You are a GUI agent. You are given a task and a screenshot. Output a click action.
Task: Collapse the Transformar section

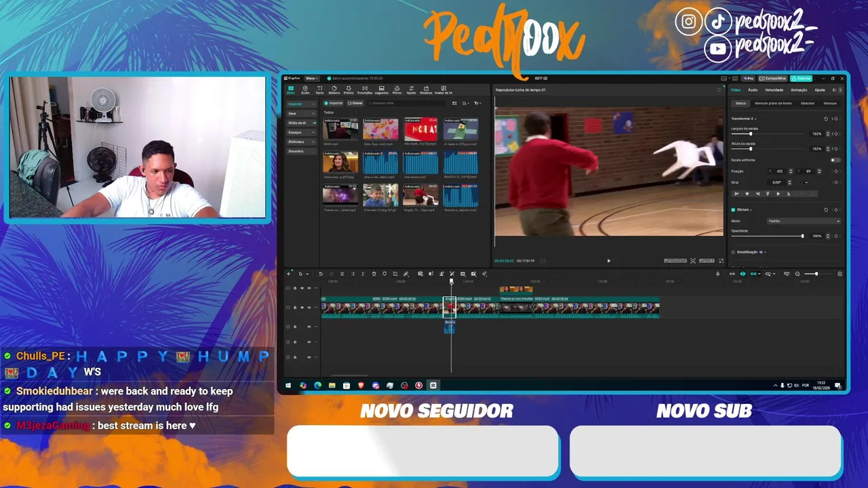(755, 119)
